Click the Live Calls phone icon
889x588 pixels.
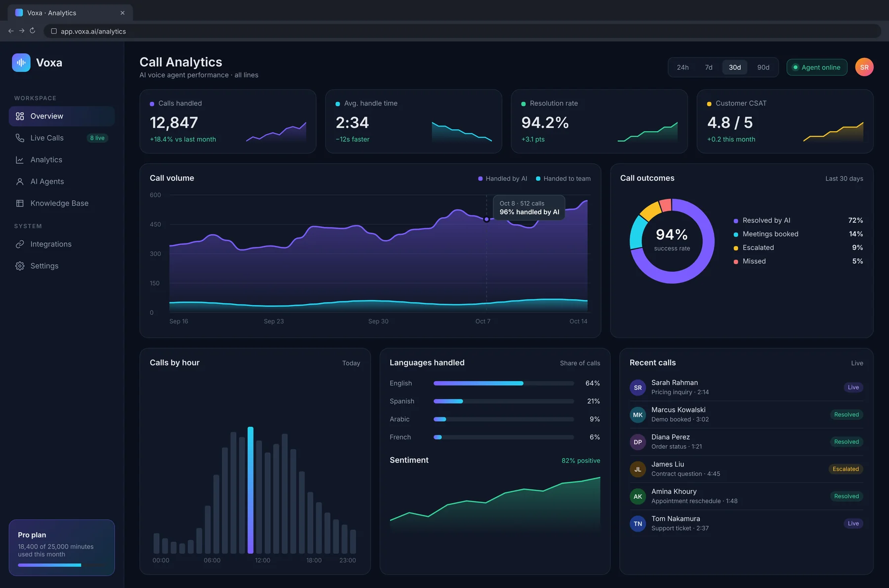[x=20, y=138]
